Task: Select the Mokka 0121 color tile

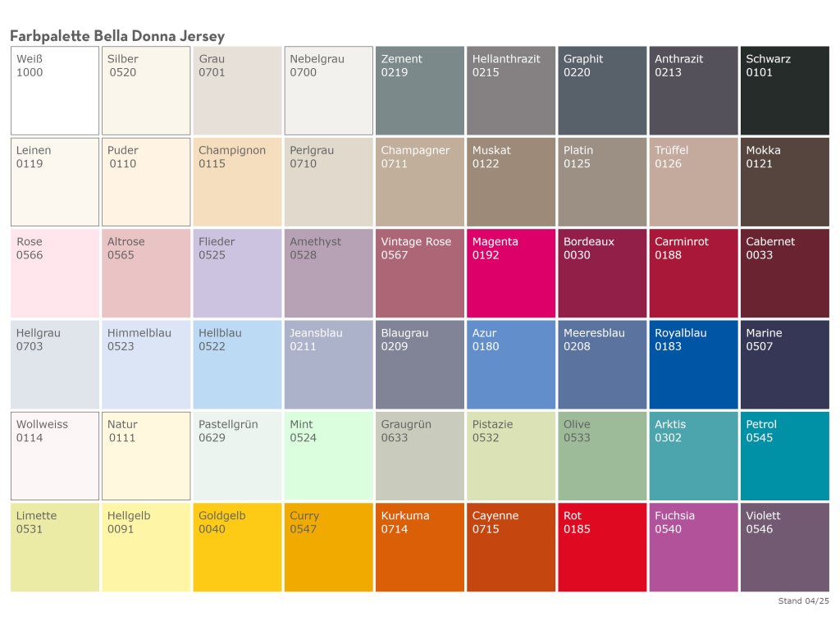Action: click(x=785, y=182)
